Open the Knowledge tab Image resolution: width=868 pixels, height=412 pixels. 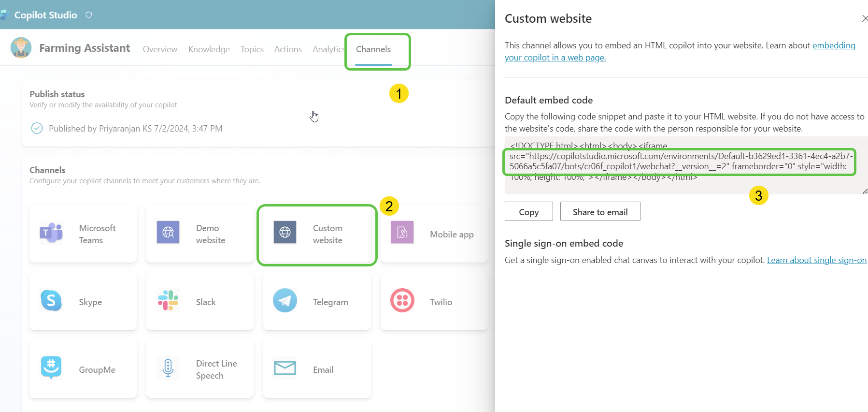pos(209,49)
